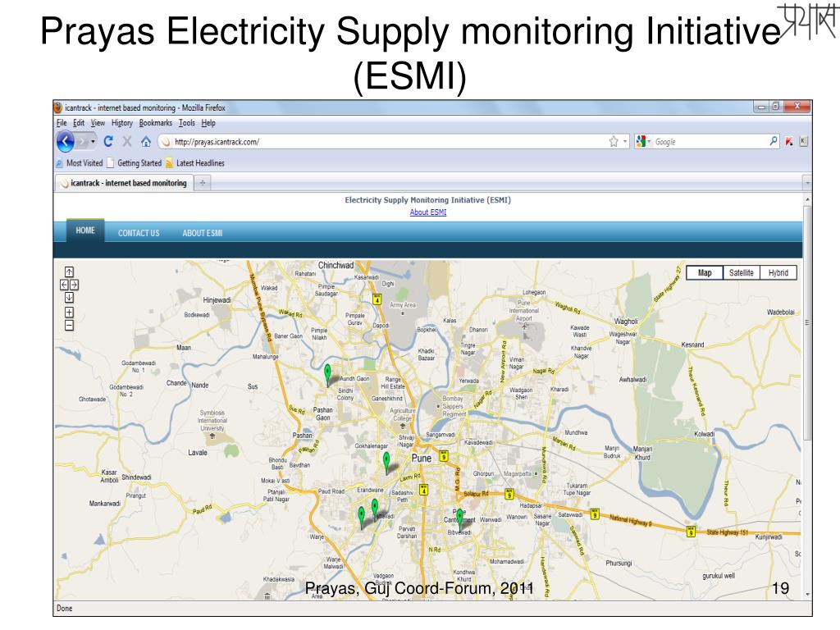The width and height of the screenshot is (840, 630).
Task: Open the Tools menu
Action: [x=186, y=123]
